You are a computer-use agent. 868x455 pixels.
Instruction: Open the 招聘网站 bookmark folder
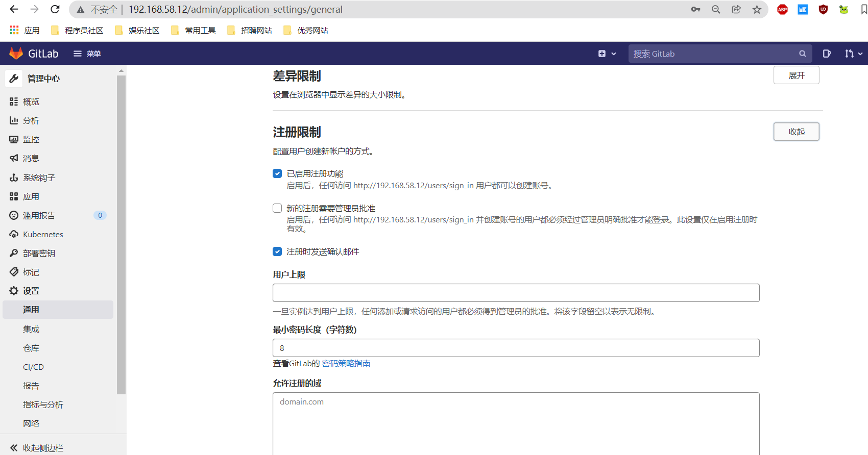pyautogui.click(x=250, y=30)
